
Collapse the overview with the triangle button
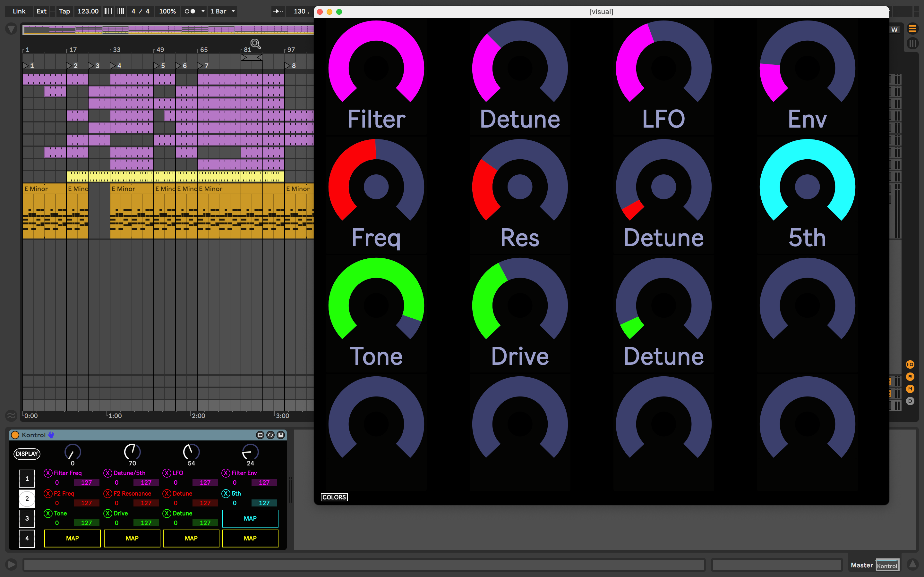point(12,29)
